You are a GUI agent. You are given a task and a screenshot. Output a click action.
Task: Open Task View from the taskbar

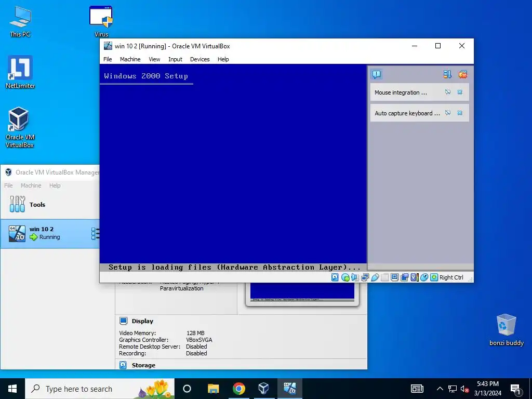[187, 389]
